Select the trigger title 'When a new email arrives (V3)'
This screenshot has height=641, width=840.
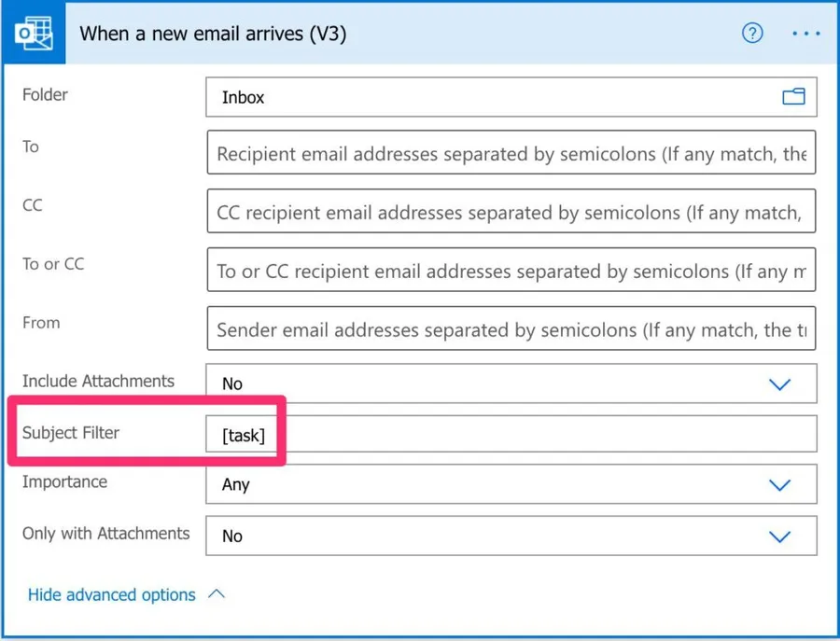213,34
